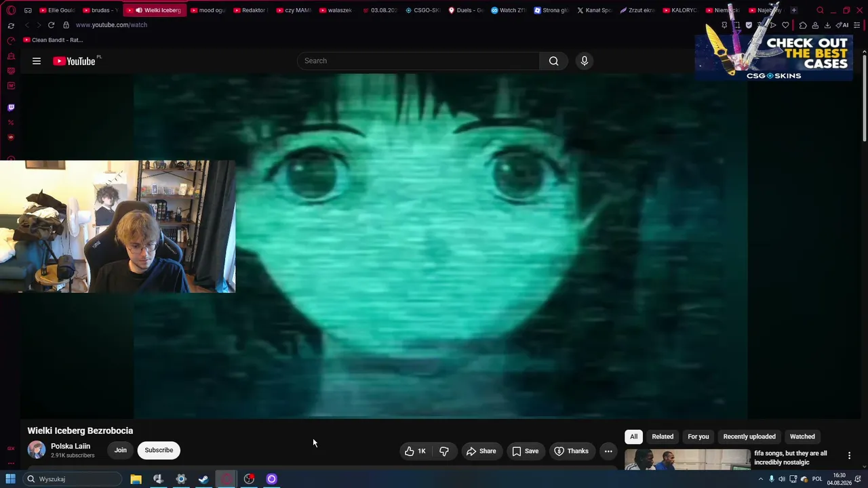Reload the page in the address bar

pyautogui.click(x=51, y=25)
